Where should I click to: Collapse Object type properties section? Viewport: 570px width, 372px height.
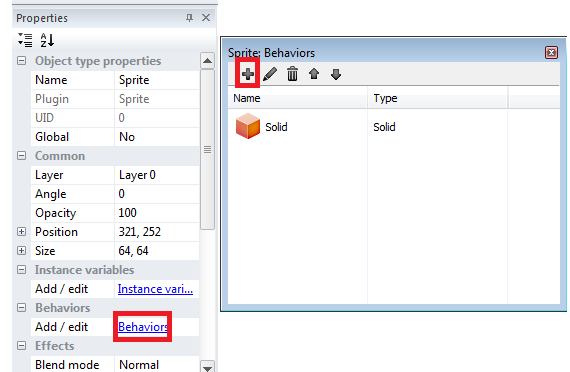(21, 60)
